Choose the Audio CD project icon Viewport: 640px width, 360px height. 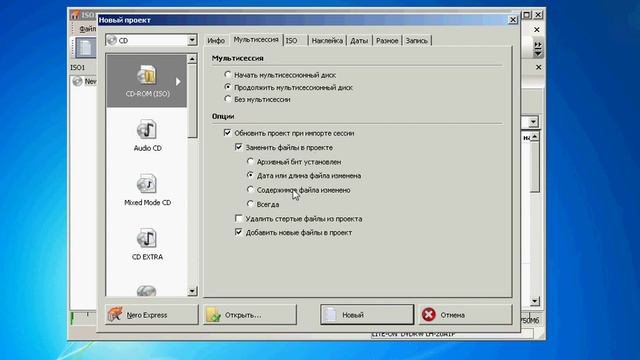click(147, 130)
